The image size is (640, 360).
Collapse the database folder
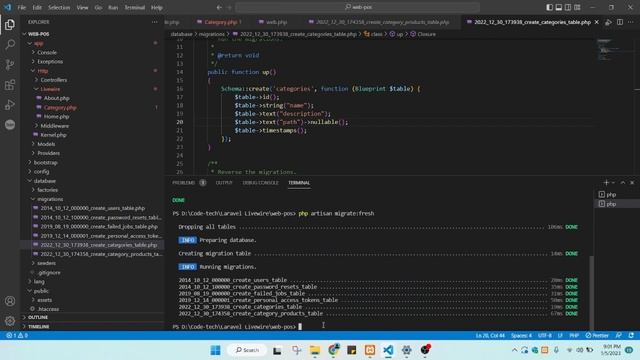92,181
